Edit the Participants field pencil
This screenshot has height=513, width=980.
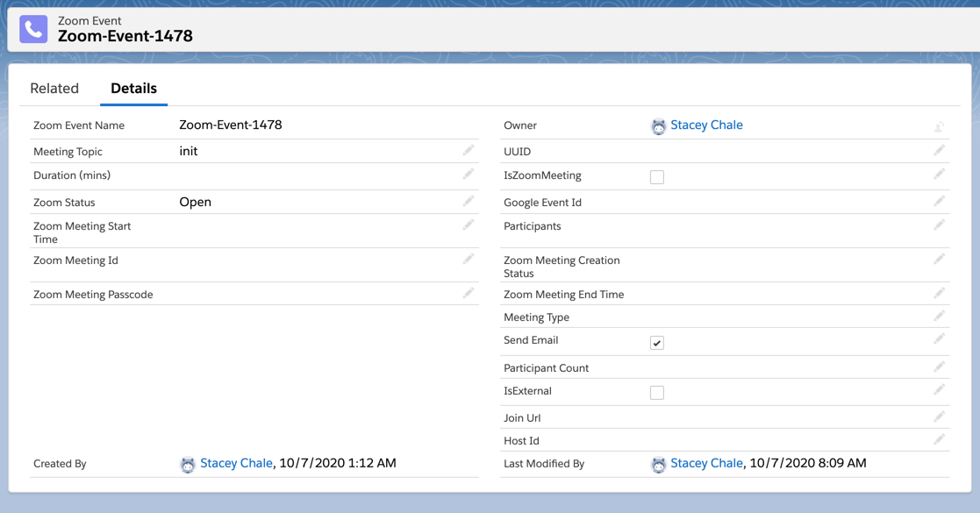pyautogui.click(x=939, y=225)
